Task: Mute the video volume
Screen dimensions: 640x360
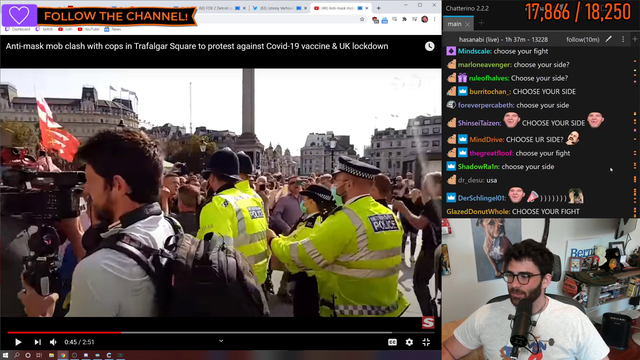Action: point(53,342)
